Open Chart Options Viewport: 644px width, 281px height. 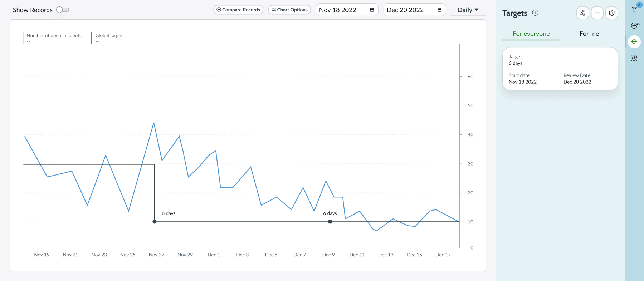tap(289, 10)
